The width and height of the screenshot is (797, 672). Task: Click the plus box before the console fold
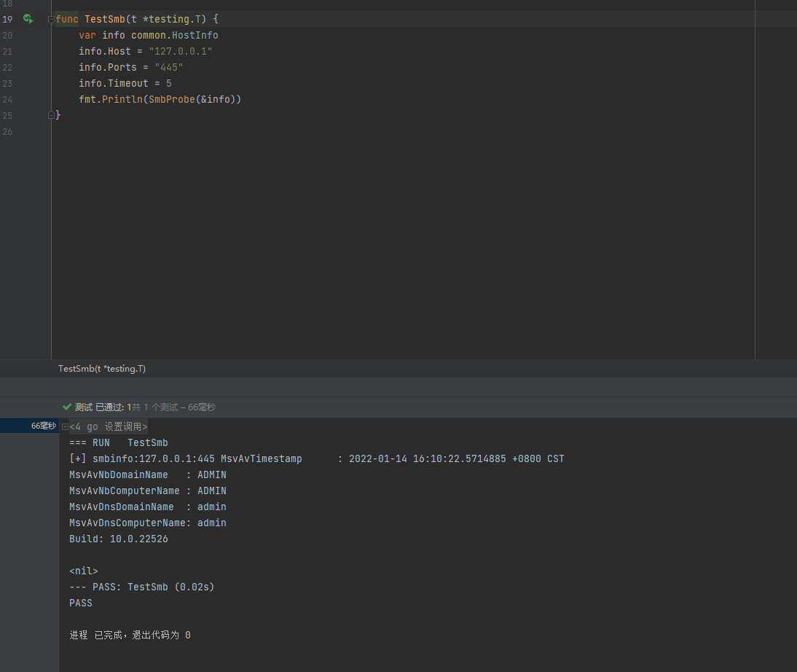64,426
